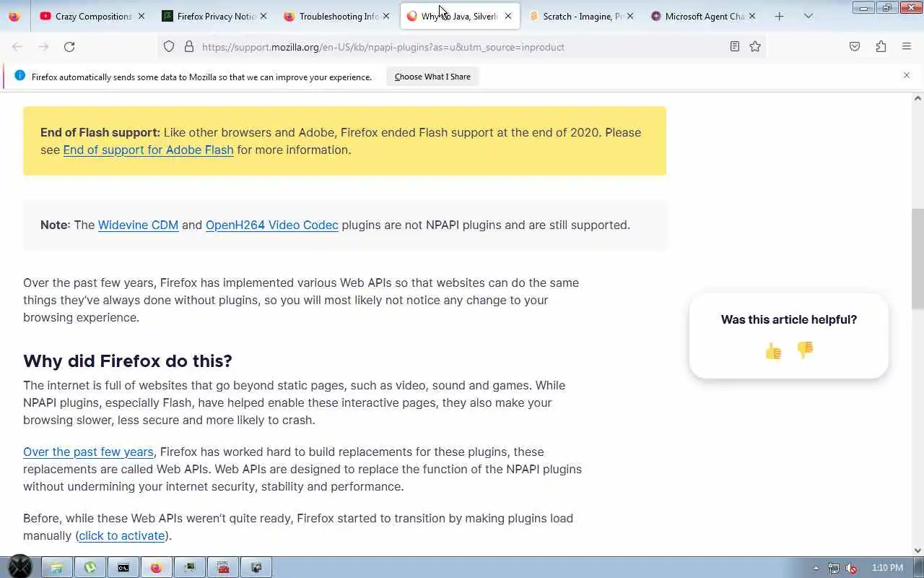This screenshot has height=578, width=924.
Task: Toggle Reader View icon in address bar
Action: 735,47
